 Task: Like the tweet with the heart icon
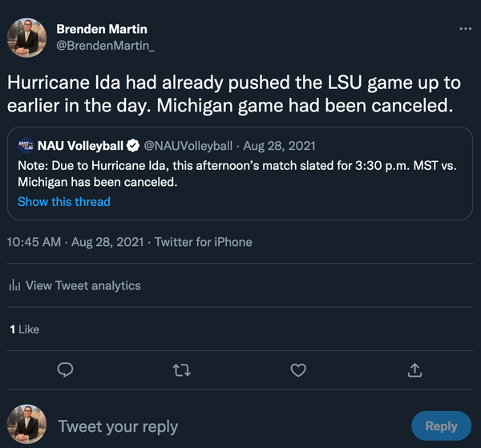pyautogui.click(x=298, y=369)
